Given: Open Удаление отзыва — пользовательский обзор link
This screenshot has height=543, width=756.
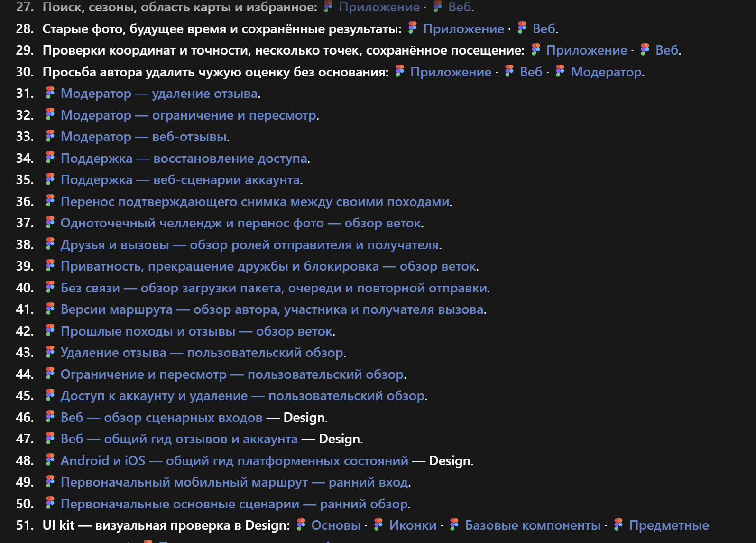Looking at the screenshot, I should click(x=202, y=353).
